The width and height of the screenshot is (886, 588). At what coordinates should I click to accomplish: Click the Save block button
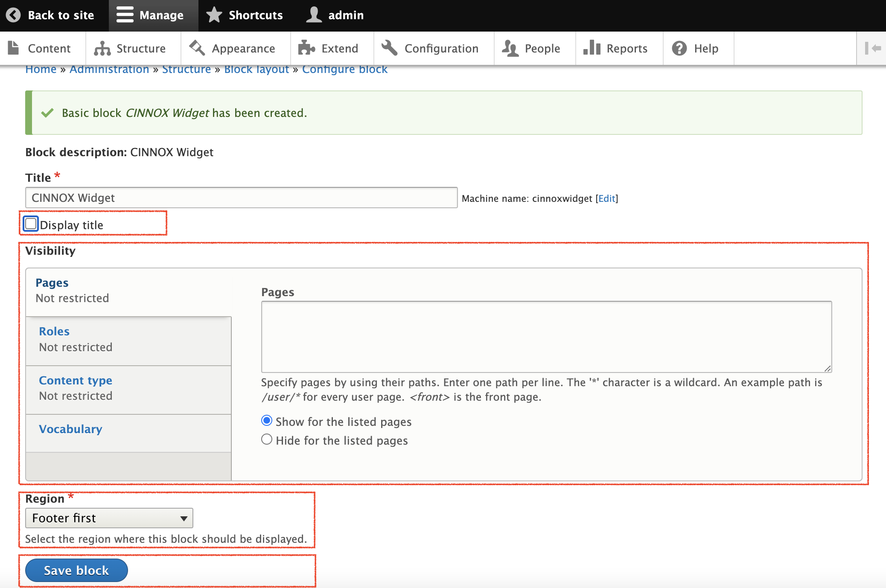[76, 570]
